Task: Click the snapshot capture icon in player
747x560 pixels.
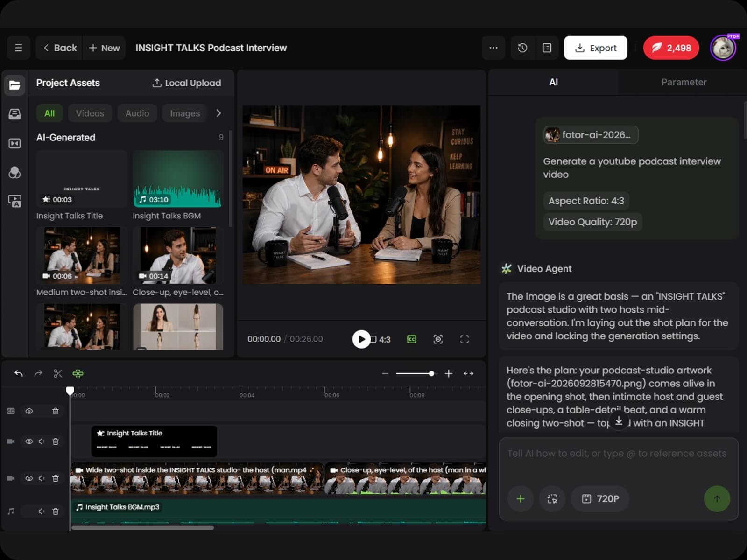Action: (438, 339)
